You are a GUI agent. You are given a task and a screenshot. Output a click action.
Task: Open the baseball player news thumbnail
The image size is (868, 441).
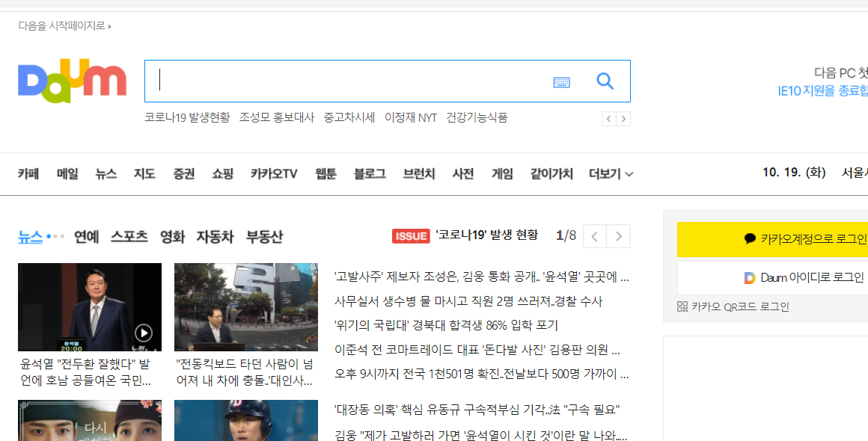tap(246, 421)
